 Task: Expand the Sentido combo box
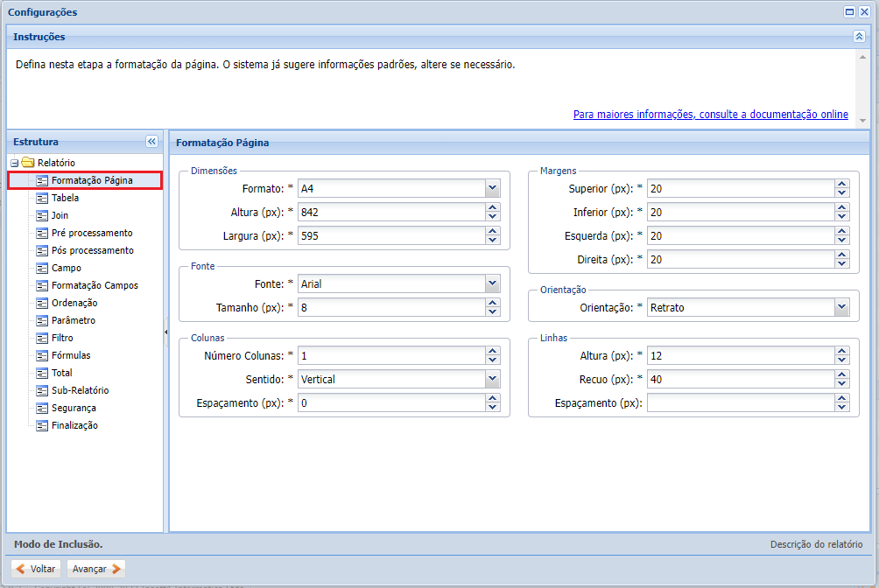tap(492, 379)
